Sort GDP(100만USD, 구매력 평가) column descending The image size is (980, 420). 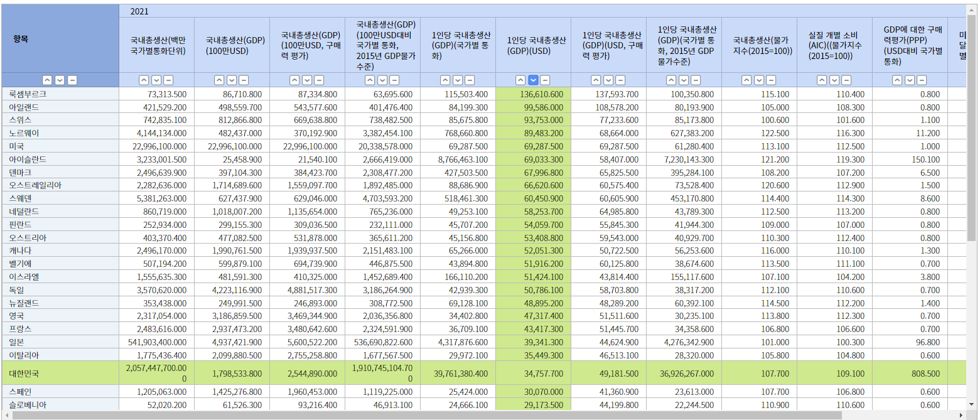tap(307, 80)
